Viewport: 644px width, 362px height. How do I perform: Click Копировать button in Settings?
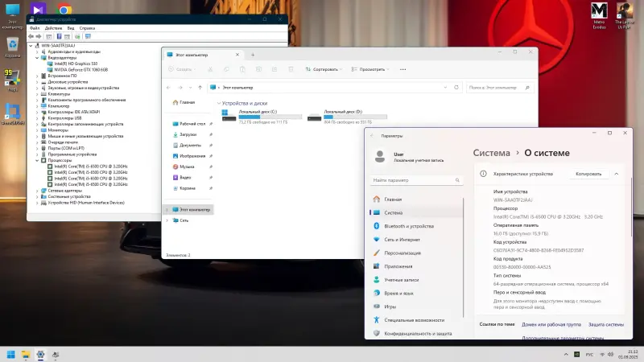click(588, 174)
